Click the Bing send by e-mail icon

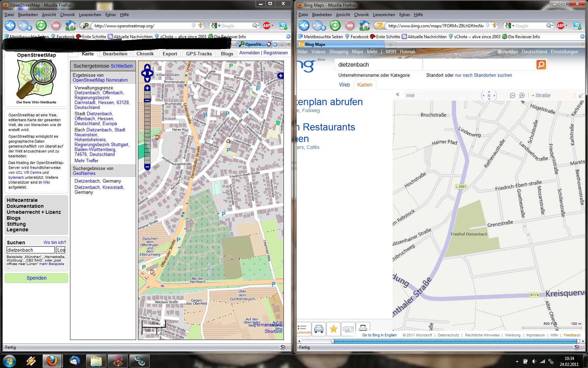point(348,329)
